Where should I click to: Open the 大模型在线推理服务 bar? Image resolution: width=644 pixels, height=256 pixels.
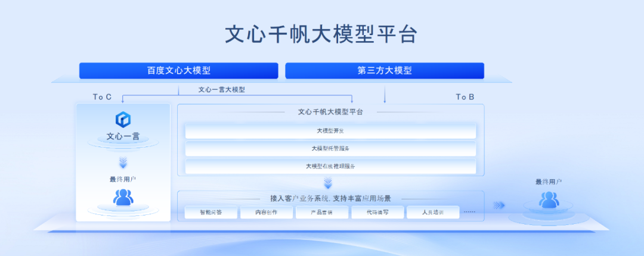tap(330, 166)
